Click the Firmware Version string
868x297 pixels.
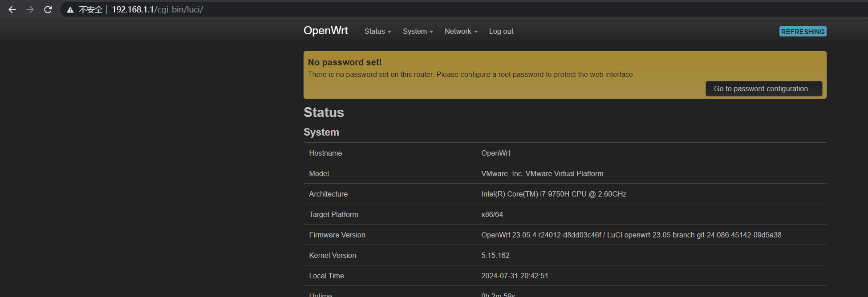coord(631,235)
